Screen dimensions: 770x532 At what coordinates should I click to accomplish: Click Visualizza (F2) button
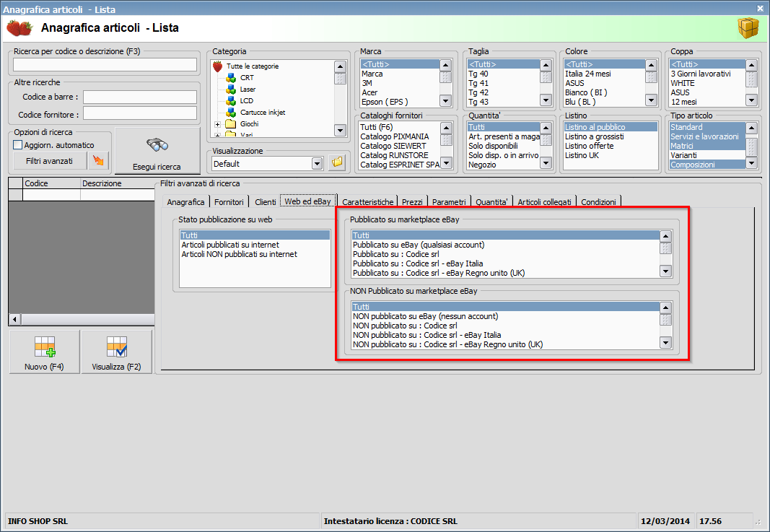click(x=117, y=352)
